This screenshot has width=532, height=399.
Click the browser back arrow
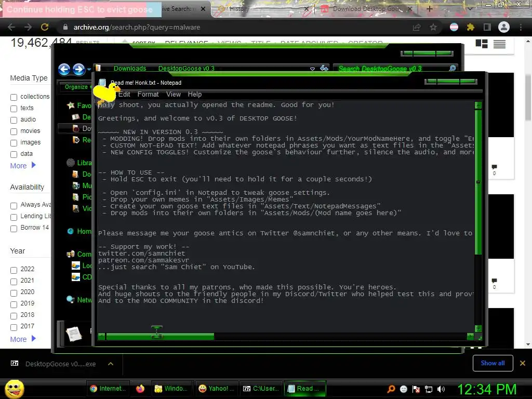click(11, 27)
